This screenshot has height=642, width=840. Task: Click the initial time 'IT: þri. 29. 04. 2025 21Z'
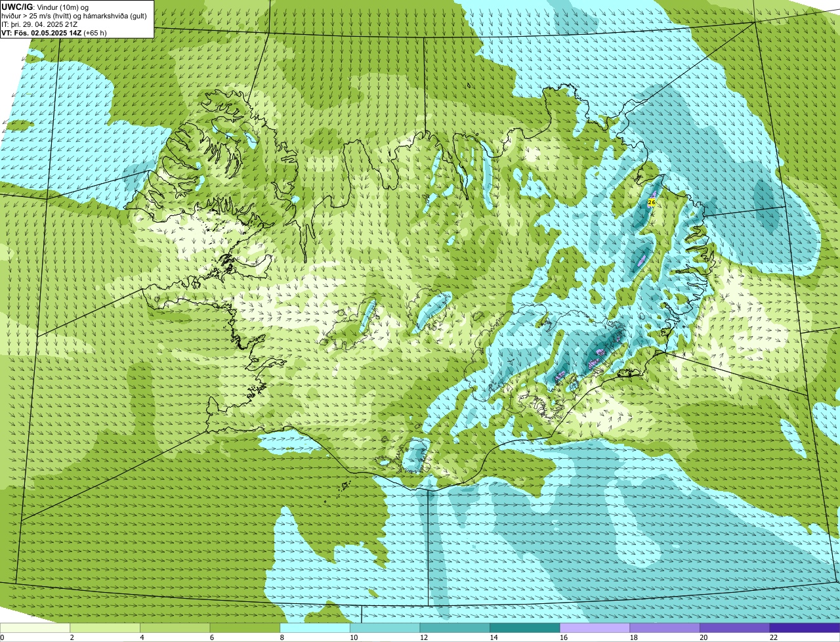[39, 24]
